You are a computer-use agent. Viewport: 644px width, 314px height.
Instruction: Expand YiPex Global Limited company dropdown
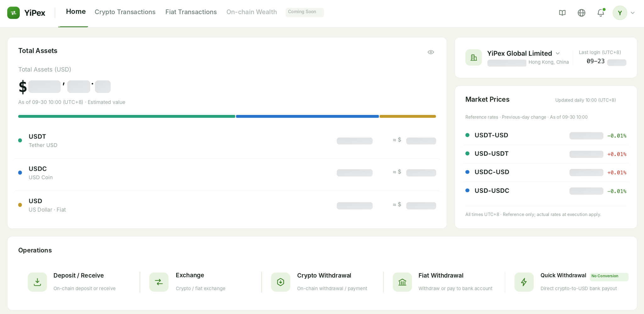pos(558,53)
